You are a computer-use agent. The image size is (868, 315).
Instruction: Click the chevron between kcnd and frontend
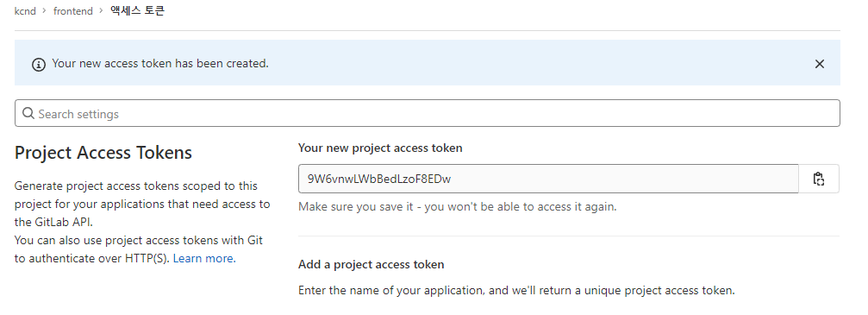tap(44, 10)
